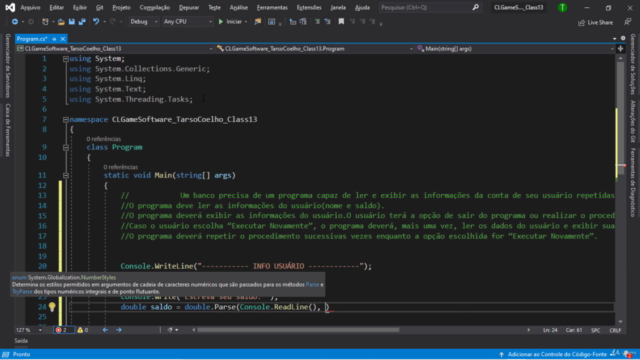Open the Gerenciador de Servidores side tab
This screenshot has height=360, width=640.
click(8, 66)
